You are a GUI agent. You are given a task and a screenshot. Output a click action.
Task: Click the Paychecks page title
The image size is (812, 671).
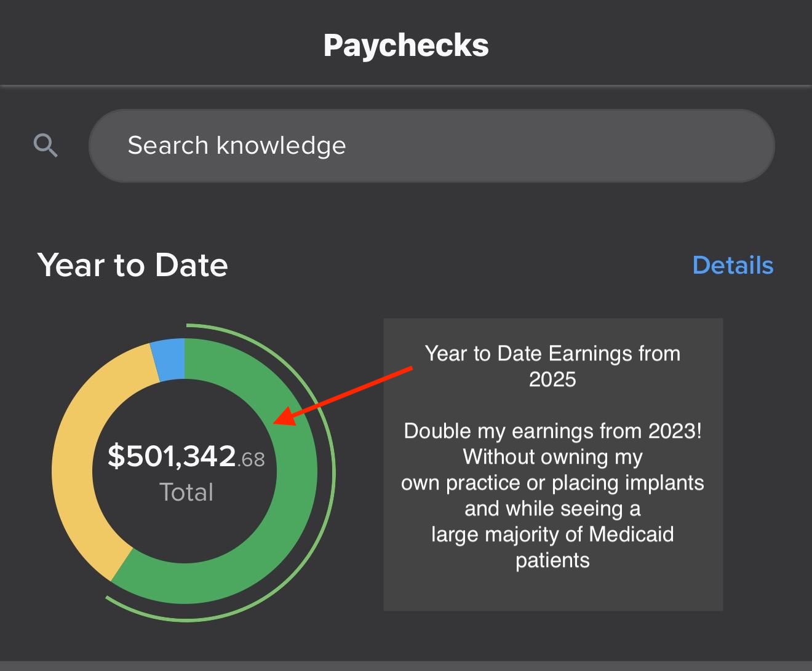[406, 46]
